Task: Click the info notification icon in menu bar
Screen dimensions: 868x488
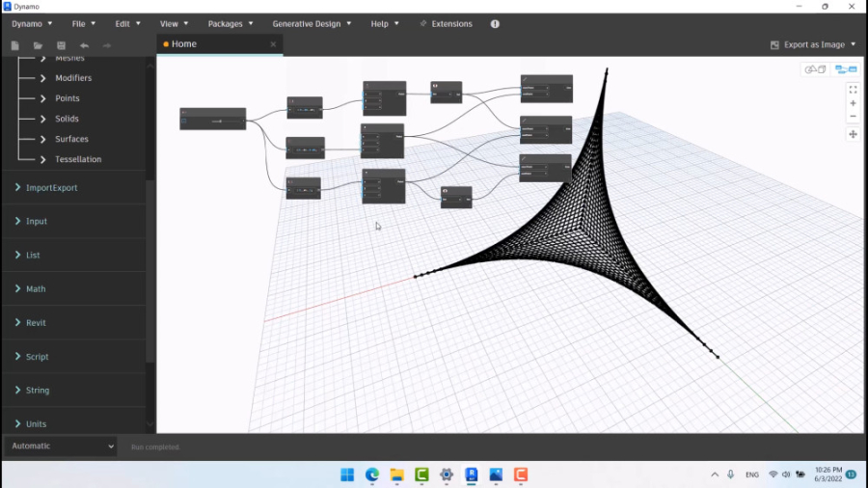Action: [x=495, y=24]
